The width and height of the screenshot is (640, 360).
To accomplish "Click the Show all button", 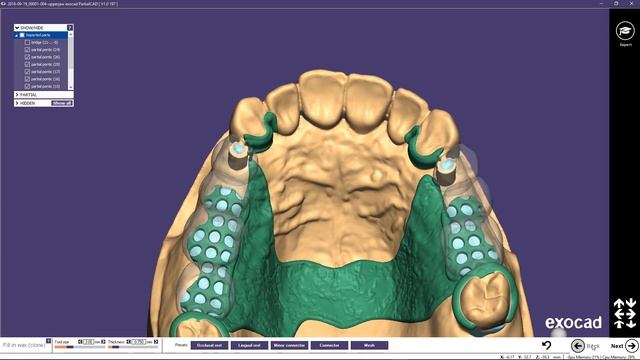I will coord(62,103).
